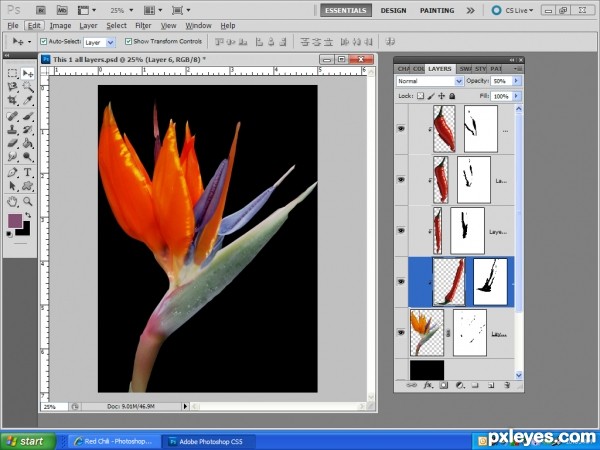
Task: Toggle Auto-Select checkbox
Action: (x=44, y=41)
